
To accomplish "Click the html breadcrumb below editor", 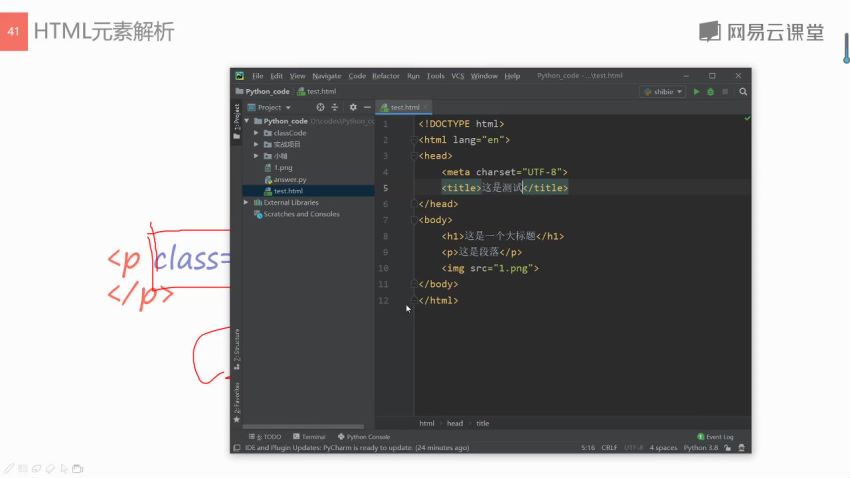I will [427, 423].
